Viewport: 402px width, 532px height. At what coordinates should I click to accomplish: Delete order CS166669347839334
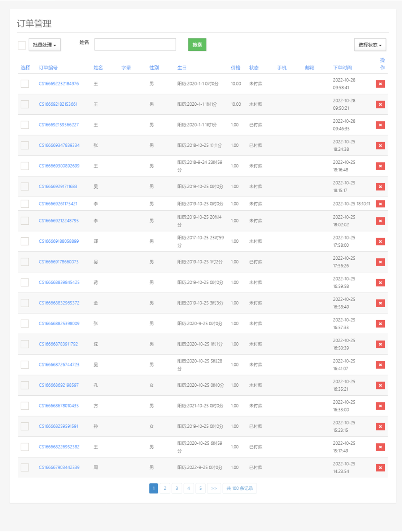380,145
